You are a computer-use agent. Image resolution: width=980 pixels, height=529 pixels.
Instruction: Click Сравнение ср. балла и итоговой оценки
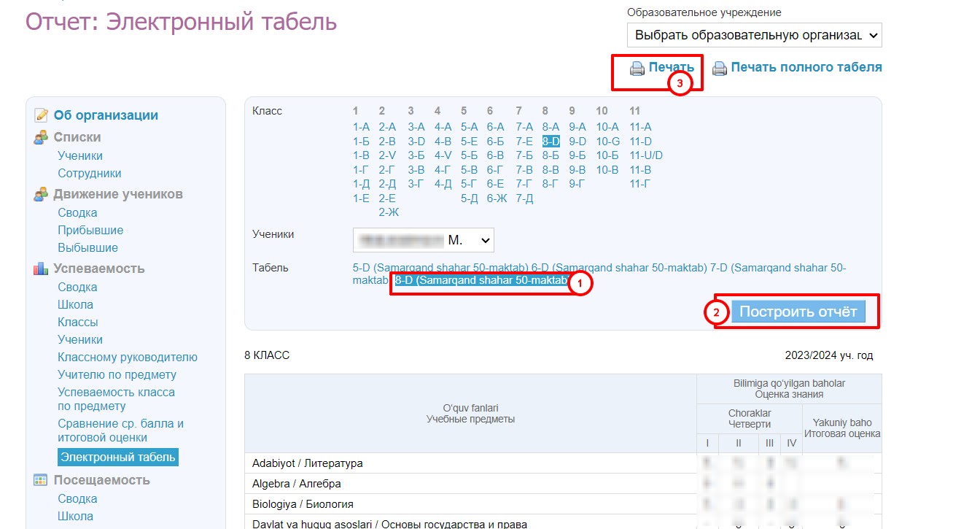121,429
